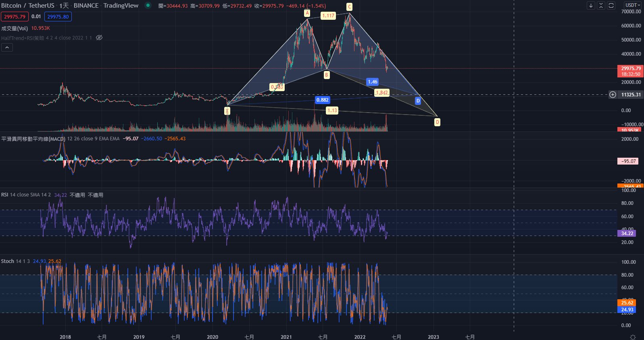Image resolution: width=644 pixels, height=340 pixels.
Task: Click the collapse pane icon
Action: coord(601,5)
